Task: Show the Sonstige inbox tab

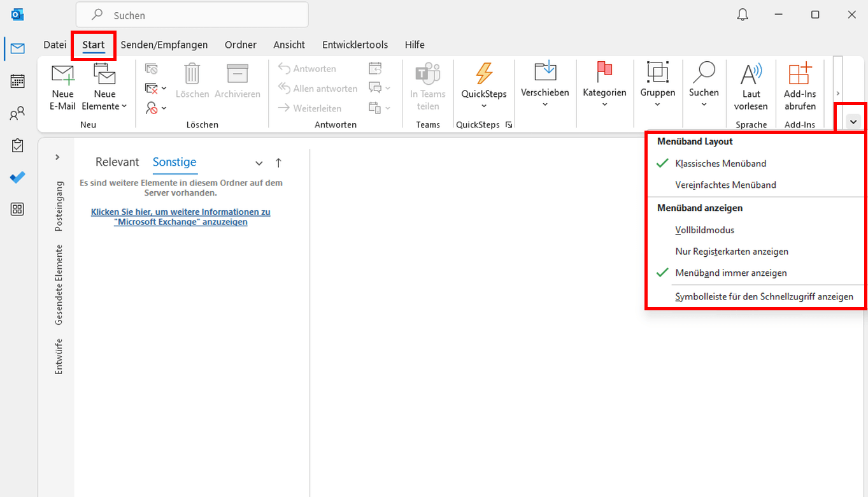Action: 174,162
